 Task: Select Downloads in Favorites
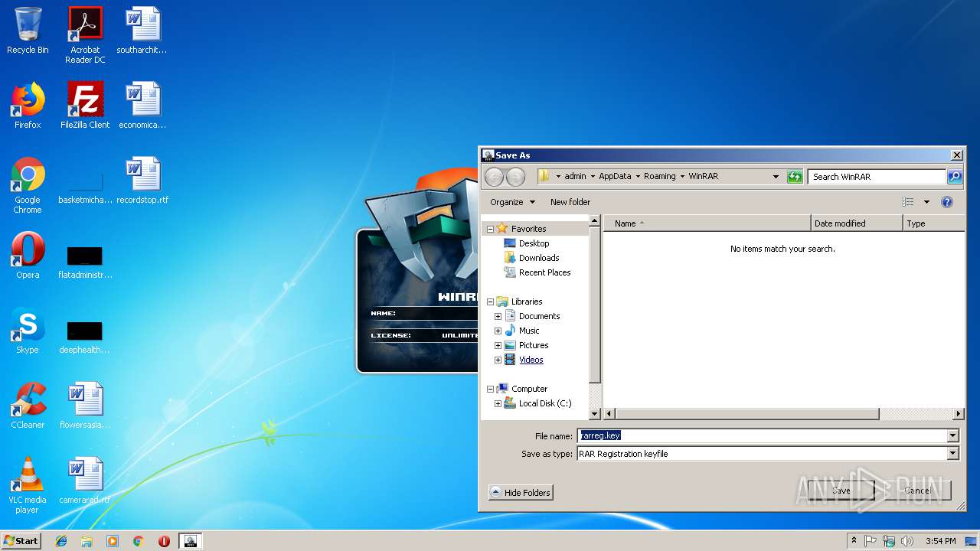click(x=539, y=258)
